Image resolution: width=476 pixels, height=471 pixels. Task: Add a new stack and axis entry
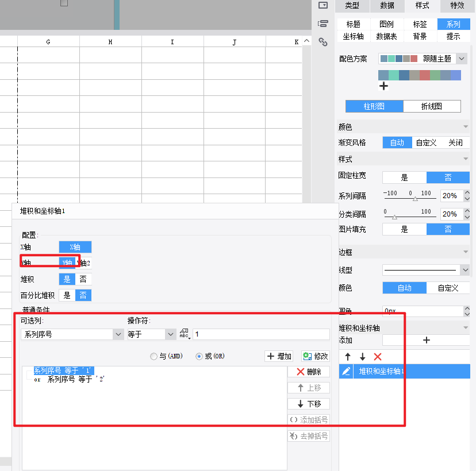pyautogui.click(x=426, y=340)
